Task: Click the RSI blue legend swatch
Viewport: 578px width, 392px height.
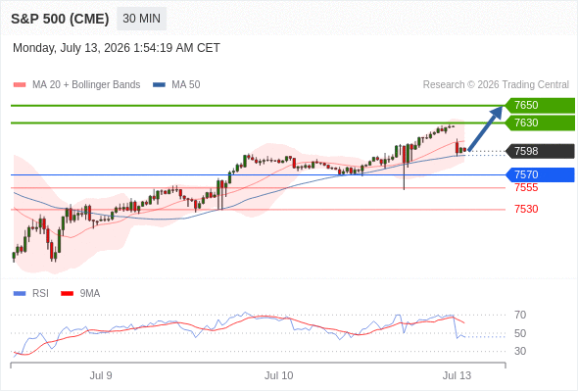Action: (20, 294)
